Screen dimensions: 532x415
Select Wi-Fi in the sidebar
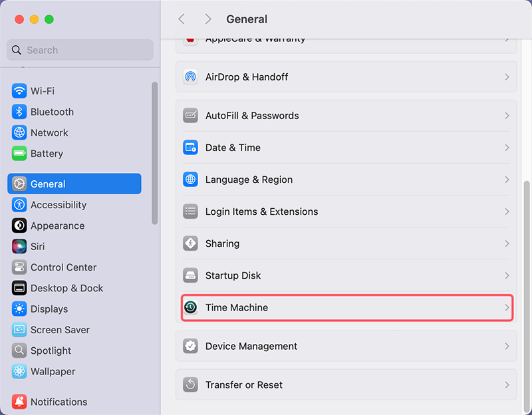tap(43, 91)
